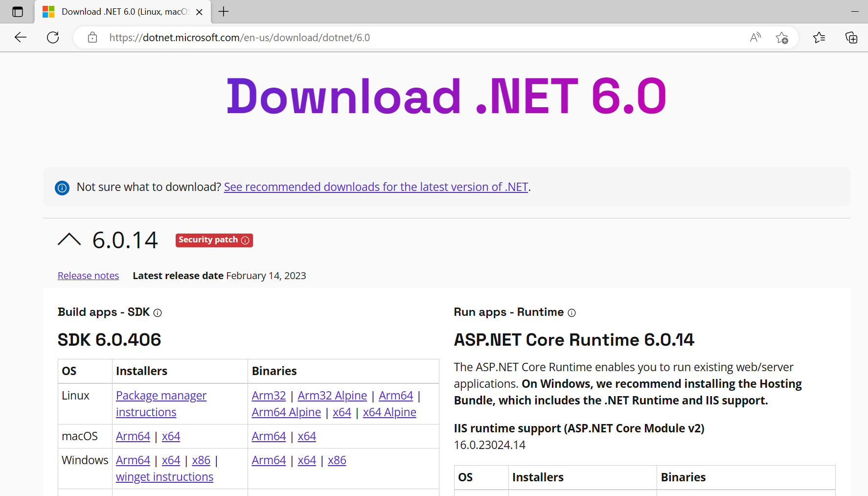The image size is (868, 496).
Task: Collapse the 6.0.14 release section
Action: [69, 239]
